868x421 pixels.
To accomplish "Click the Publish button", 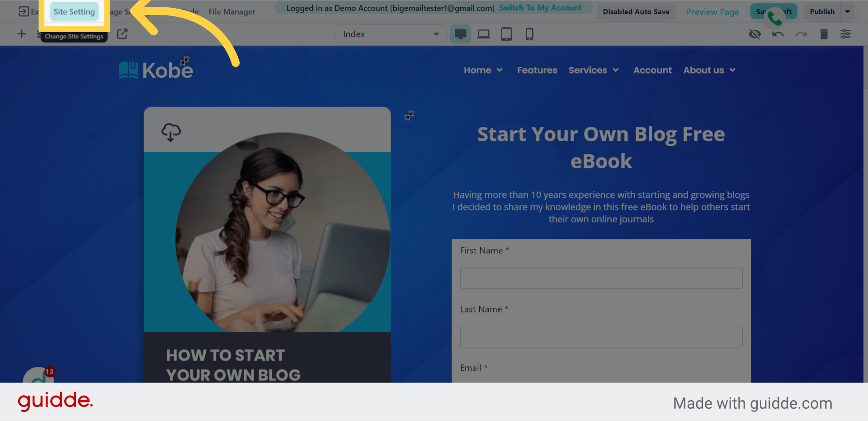I will 822,12.
